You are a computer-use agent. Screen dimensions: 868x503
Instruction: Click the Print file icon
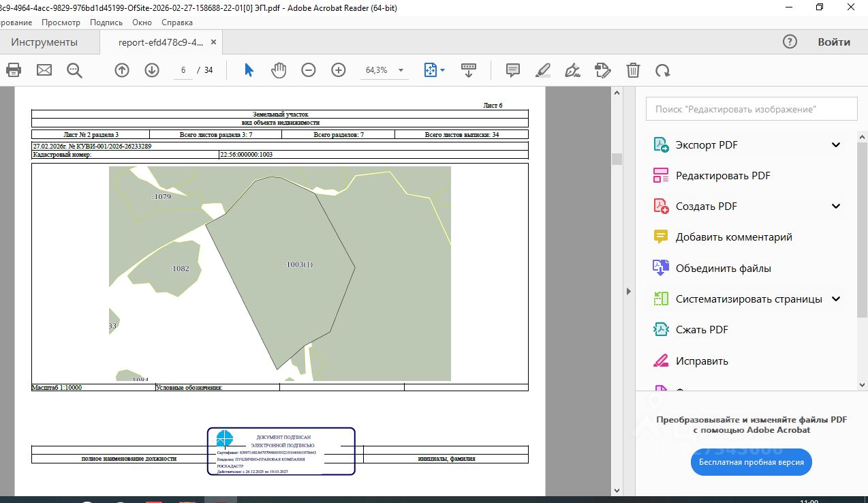[14, 70]
